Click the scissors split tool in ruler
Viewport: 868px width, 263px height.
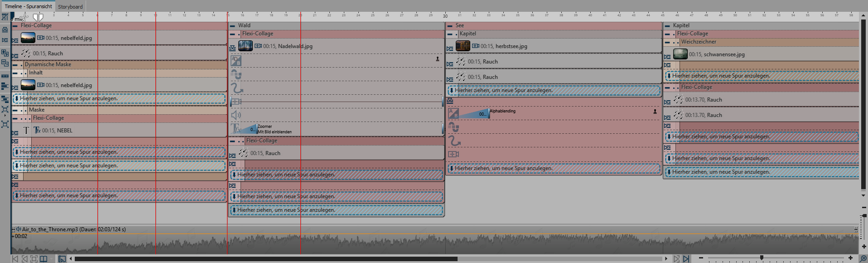click(24, 17)
